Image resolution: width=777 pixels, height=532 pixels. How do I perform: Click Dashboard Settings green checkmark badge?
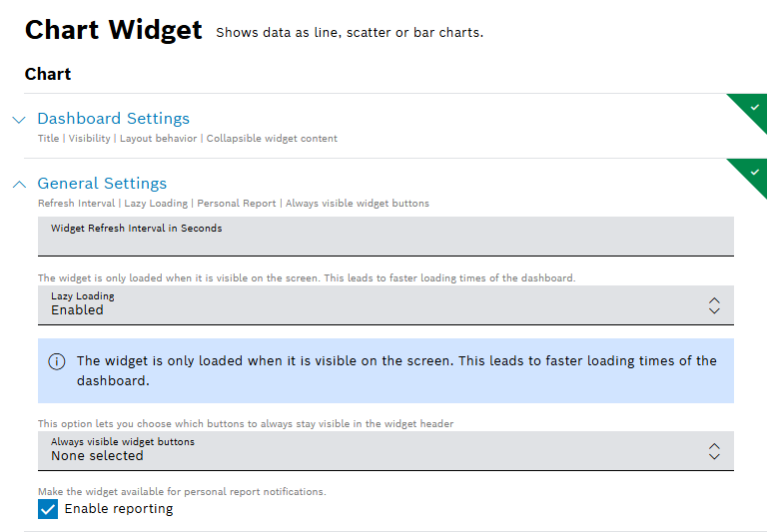pyautogui.click(x=752, y=105)
